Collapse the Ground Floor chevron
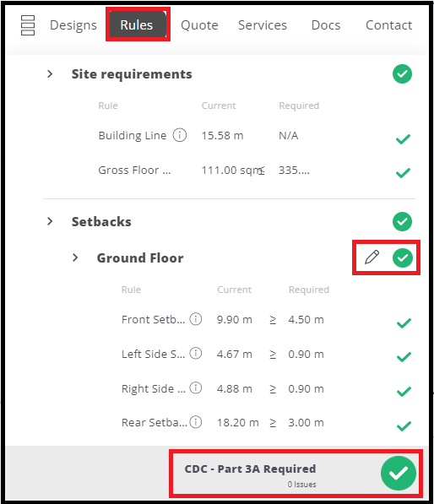Image resolution: width=434 pixels, height=504 pixels. 75,257
